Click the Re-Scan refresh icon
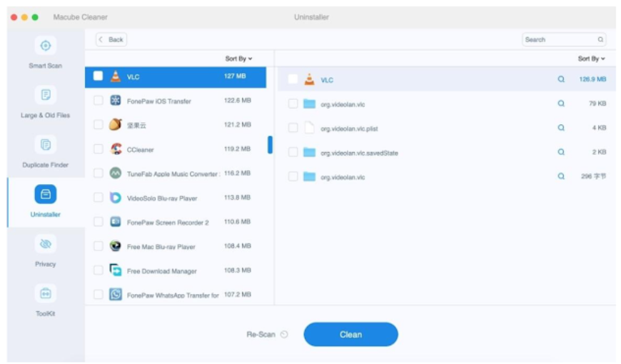The height and width of the screenshot is (364, 621). [x=284, y=334]
